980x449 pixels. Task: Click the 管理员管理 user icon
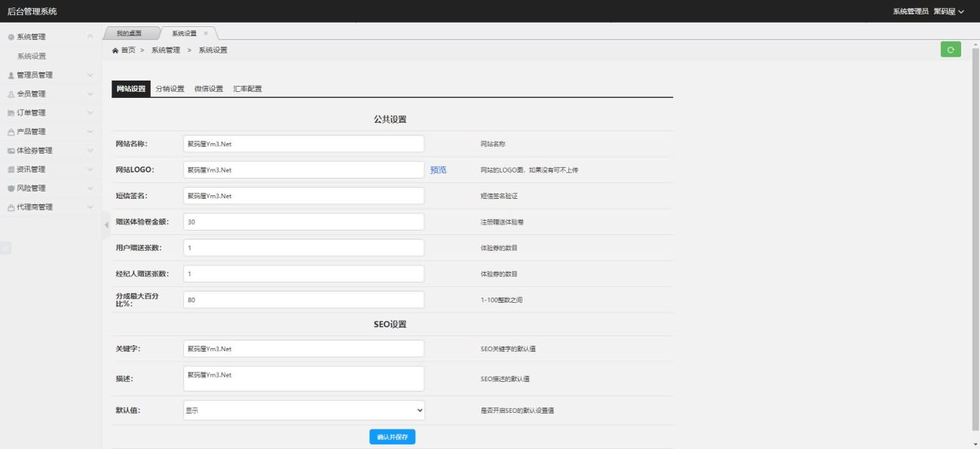coord(11,75)
